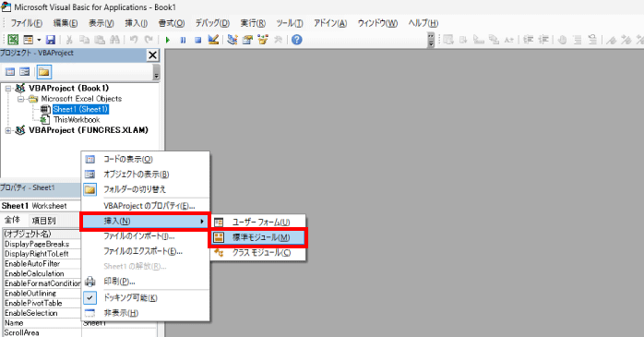Click Comment Block icon in Edit toolbar

(578, 40)
